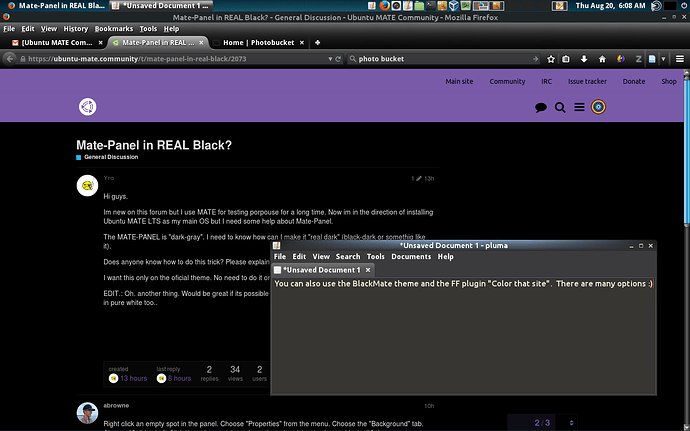The image size is (690, 431).
Task: Open the green file manager panel launcher
Action: click(x=419, y=5)
